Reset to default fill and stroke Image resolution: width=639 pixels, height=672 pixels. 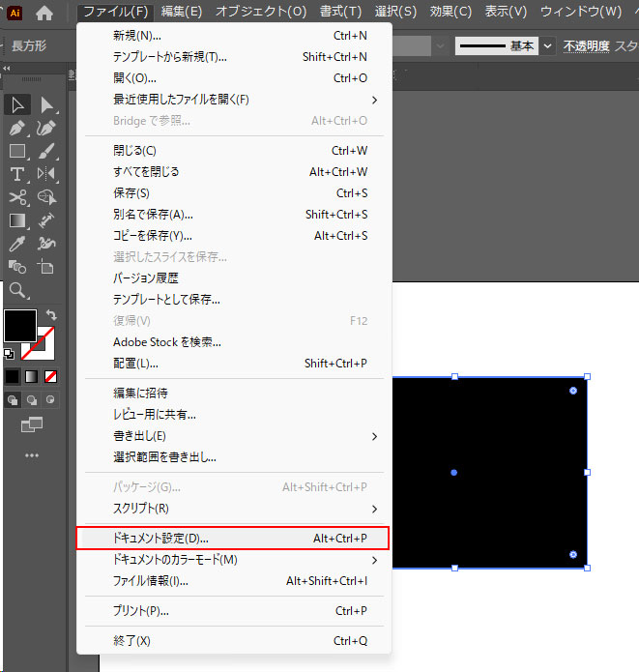(9, 354)
